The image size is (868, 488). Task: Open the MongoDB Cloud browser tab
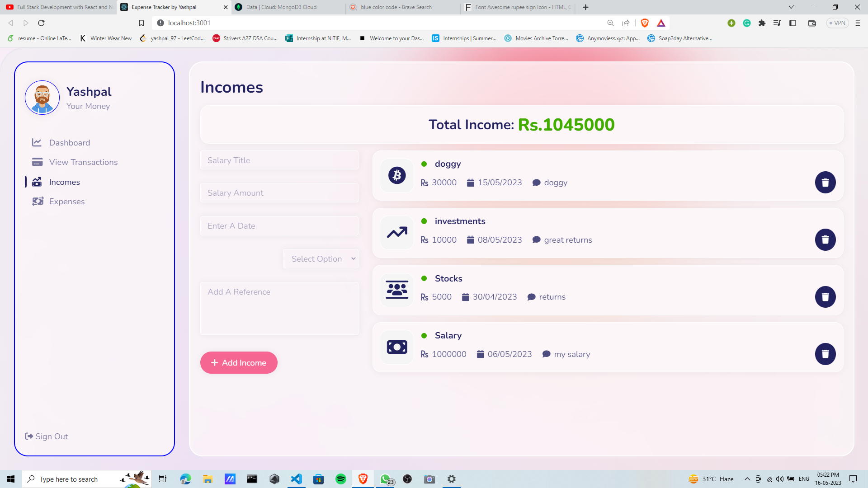[280, 7]
